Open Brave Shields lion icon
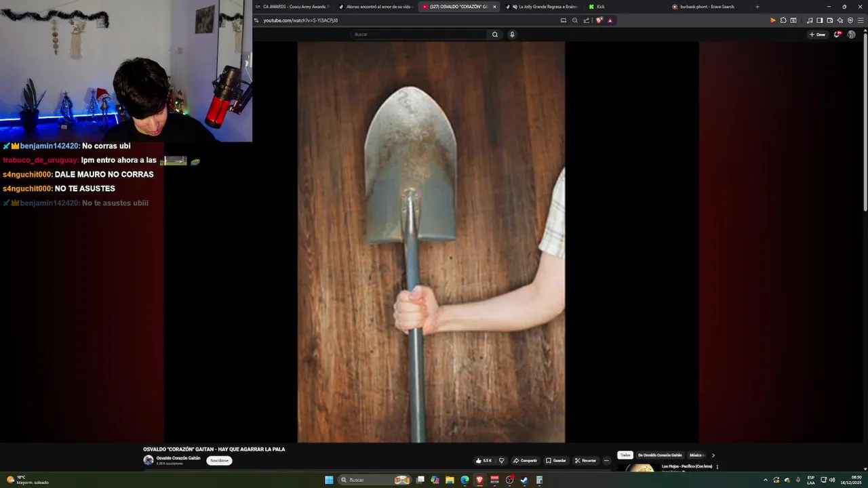The width and height of the screenshot is (868, 488). 599,20
